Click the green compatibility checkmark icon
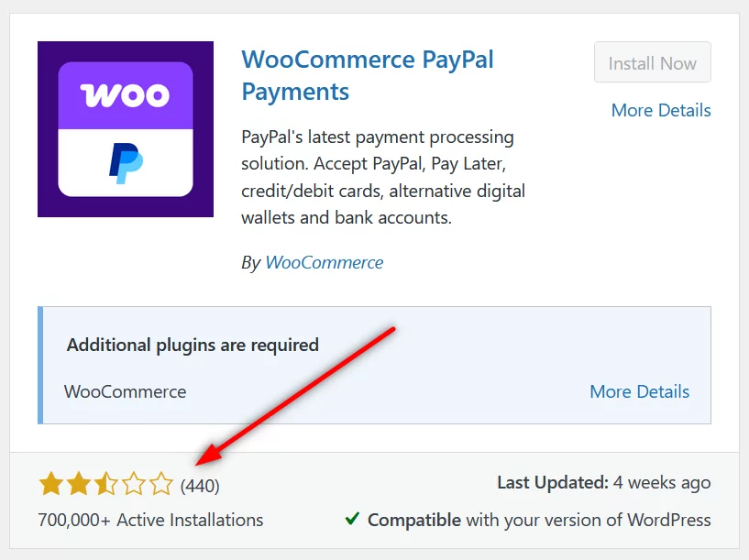 (352, 518)
